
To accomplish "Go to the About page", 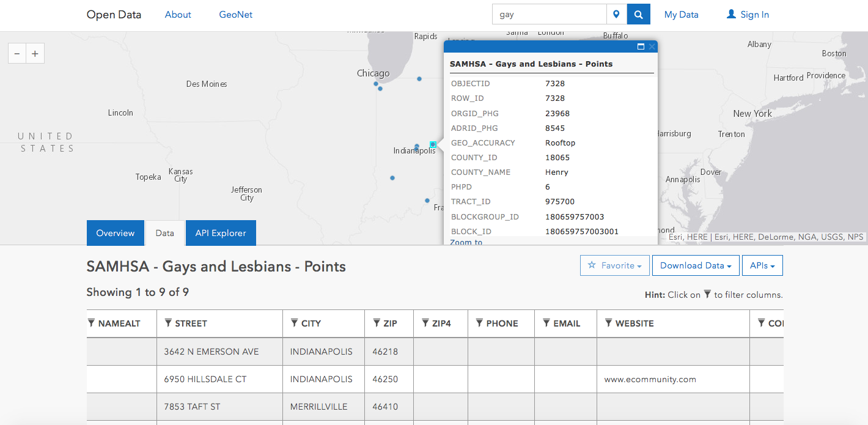I will pos(178,15).
